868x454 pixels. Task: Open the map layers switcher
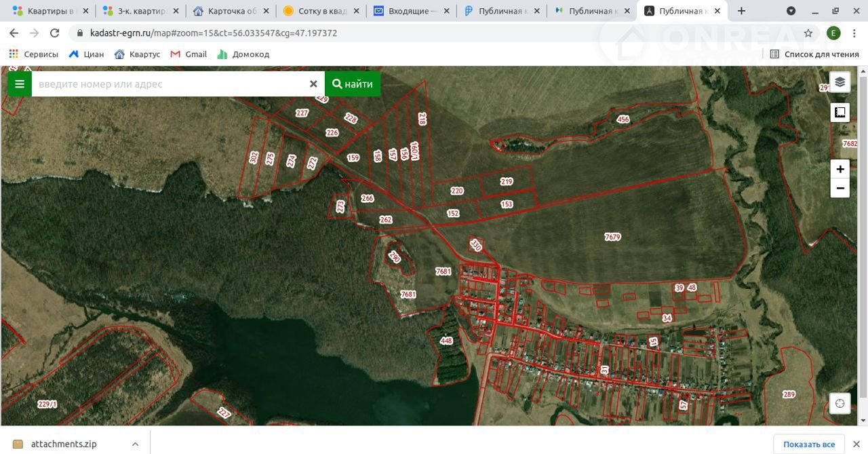(840, 82)
